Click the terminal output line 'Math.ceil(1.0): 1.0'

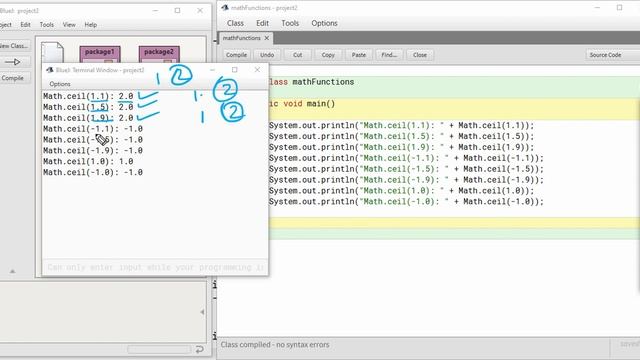click(88, 162)
